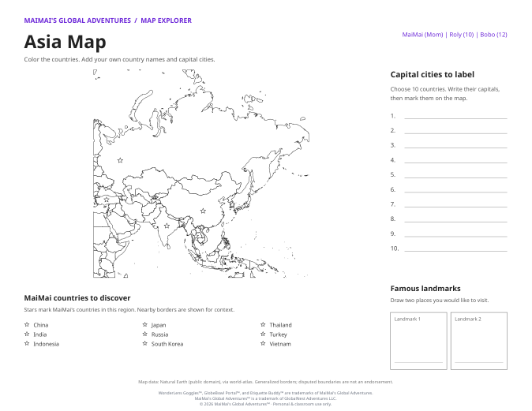Click the 'Capital cities to label' heading
The width and height of the screenshot is (532, 411).
pos(433,75)
